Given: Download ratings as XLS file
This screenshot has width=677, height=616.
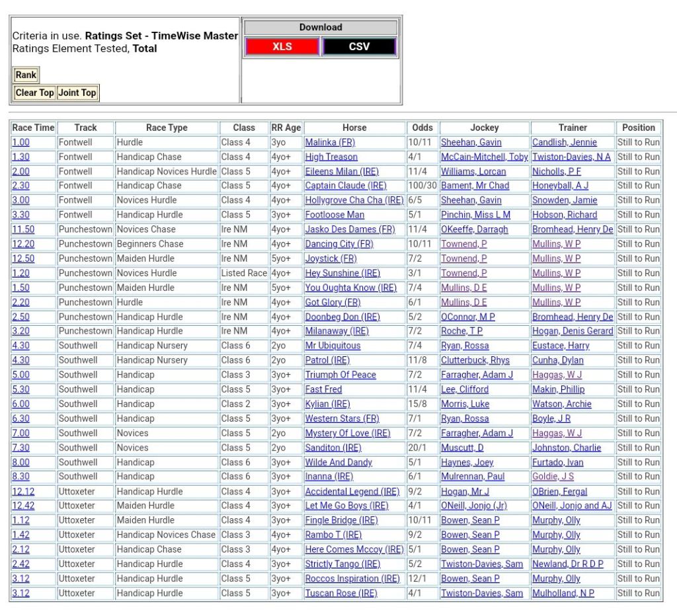Looking at the screenshot, I should [x=282, y=47].
